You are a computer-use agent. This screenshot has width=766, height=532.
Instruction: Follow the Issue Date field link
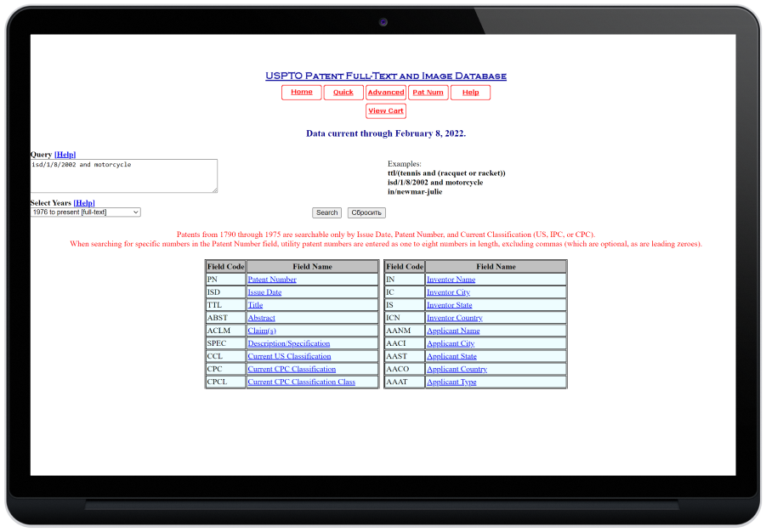(264, 292)
